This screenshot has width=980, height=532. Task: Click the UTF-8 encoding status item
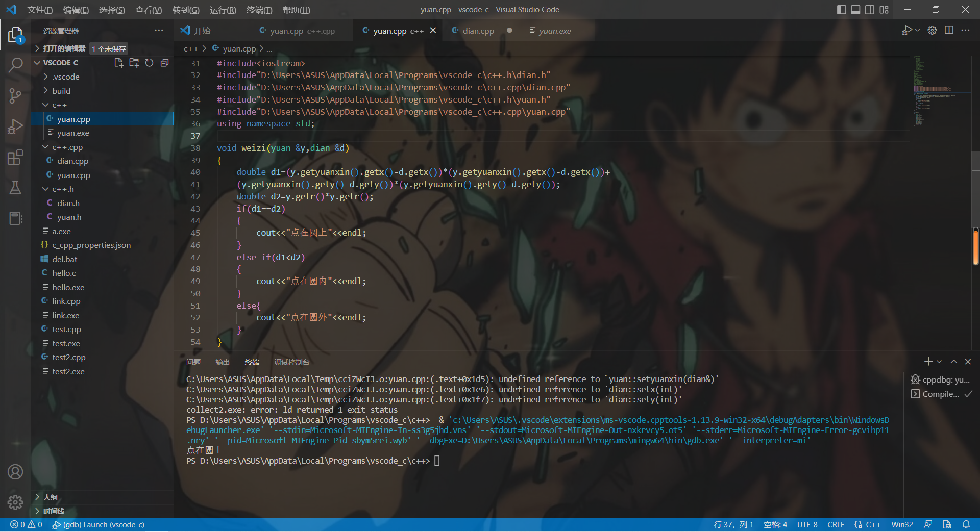[807, 525]
